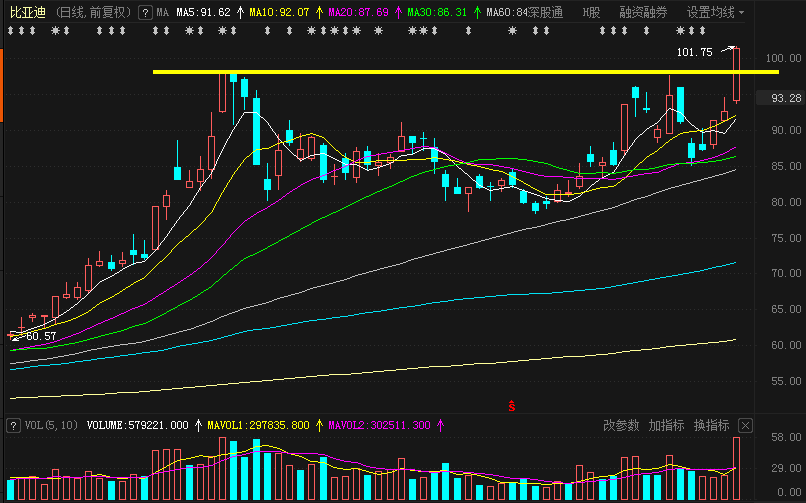Click the 融资融券 link
The height and width of the screenshot is (503, 806).
coord(643,12)
